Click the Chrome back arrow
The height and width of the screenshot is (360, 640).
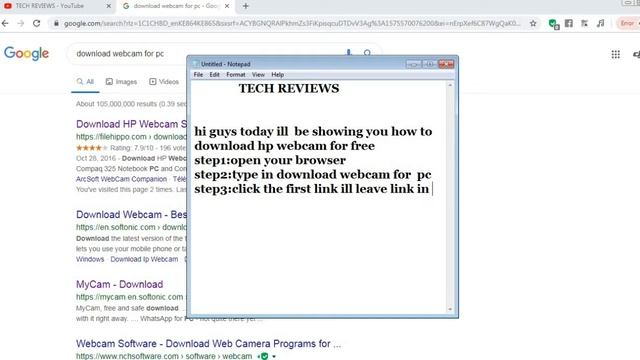click(x=5, y=24)
